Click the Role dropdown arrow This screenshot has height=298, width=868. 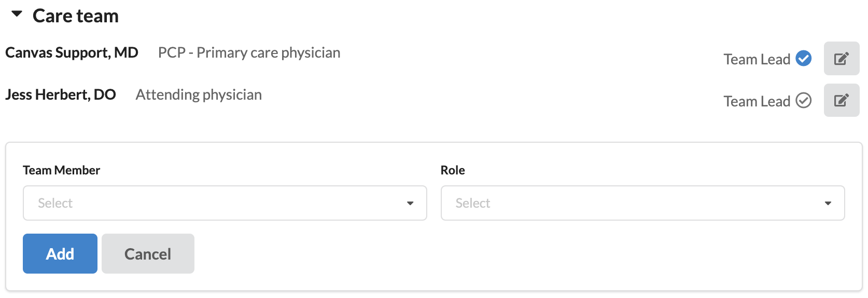[x=828, y=203]
